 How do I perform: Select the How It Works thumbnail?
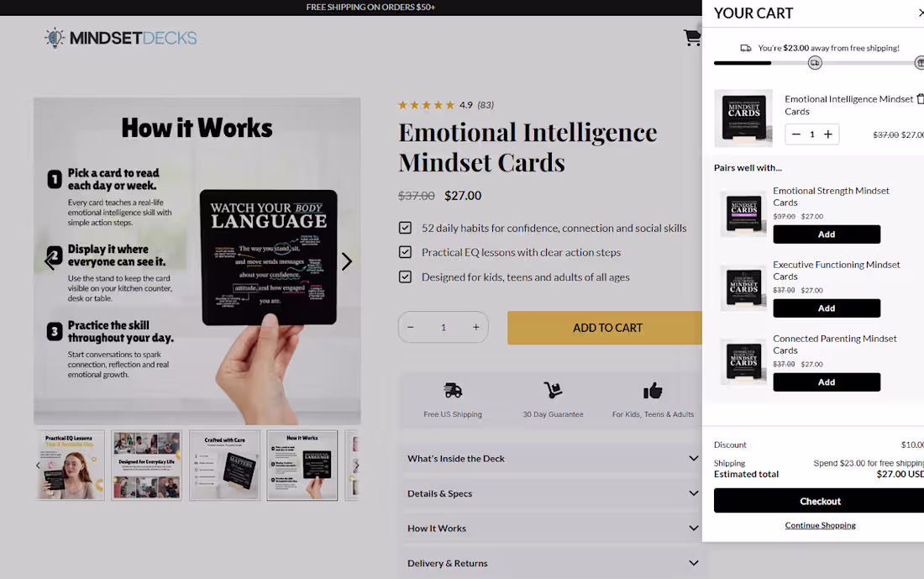[x=302, y=466]
